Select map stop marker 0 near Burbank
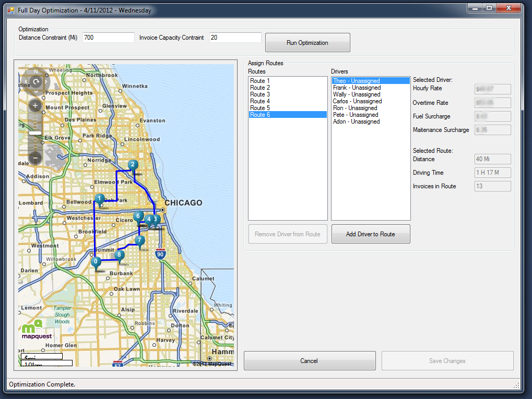Image resolution: width=532 pixels, height=399 pixels. click(96, 262)
